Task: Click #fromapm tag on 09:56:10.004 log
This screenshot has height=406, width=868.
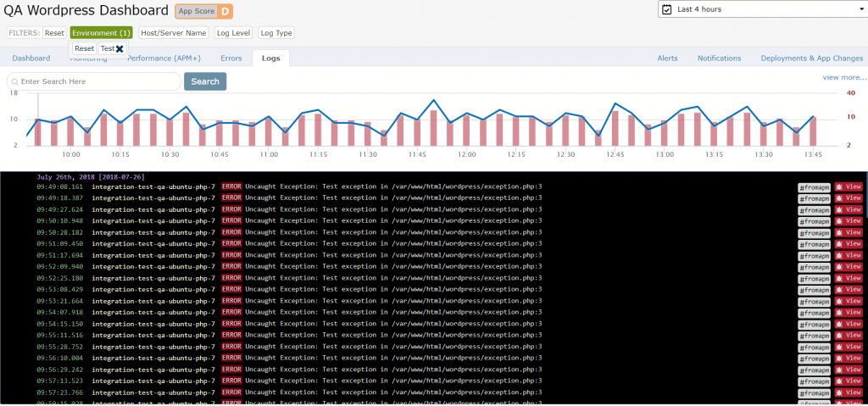Action: [815, 359]
